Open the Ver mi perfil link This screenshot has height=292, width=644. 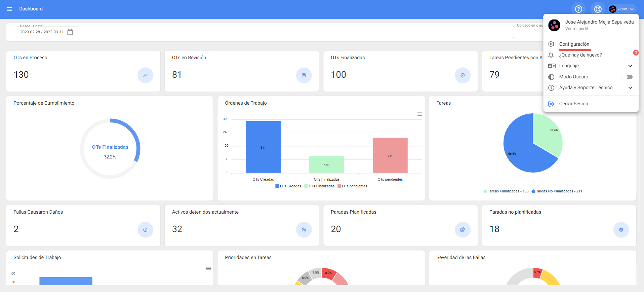[x=576, y=29]
